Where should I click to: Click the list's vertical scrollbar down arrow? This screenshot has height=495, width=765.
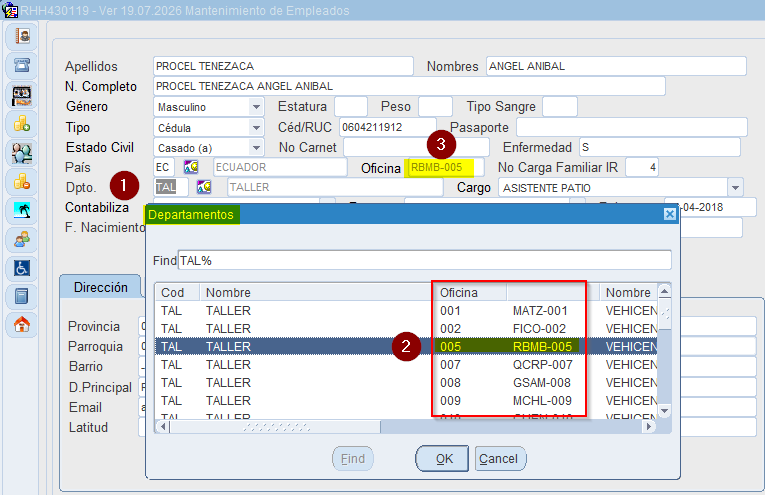(x=664, y=411)
